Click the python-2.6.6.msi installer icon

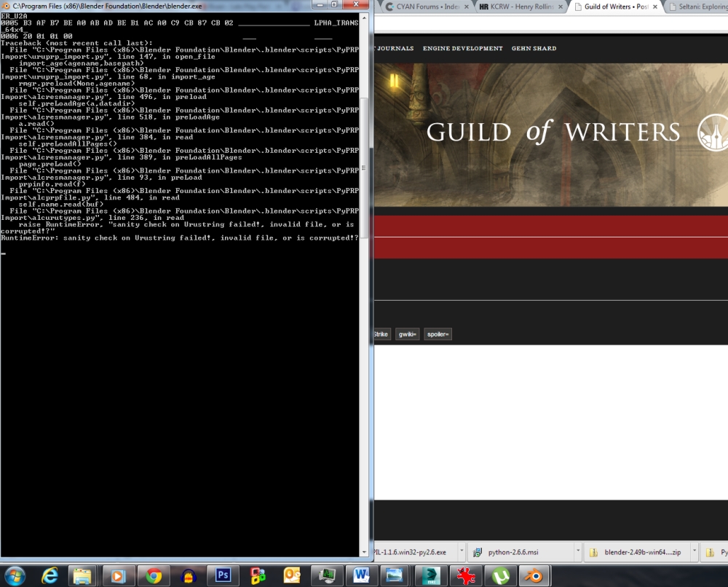tap(478, 552)
